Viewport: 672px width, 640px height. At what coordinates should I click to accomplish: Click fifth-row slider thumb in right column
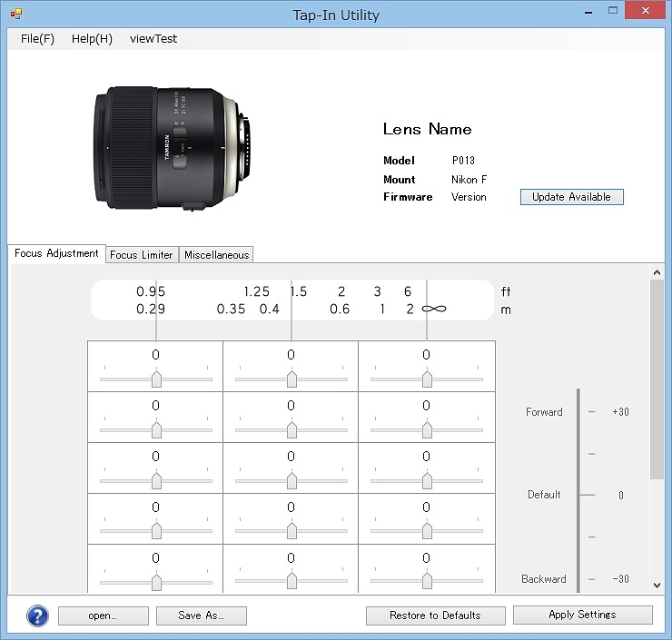(x=428, y=581)
